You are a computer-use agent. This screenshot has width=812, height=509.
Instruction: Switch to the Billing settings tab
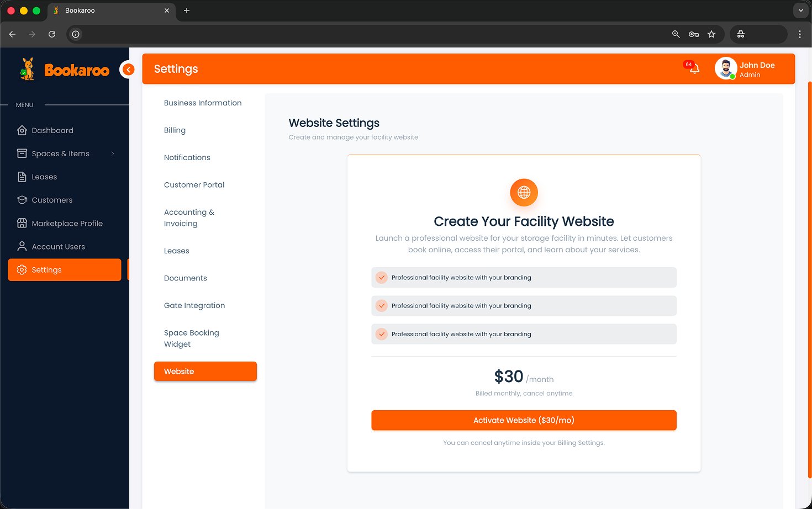(175, 130)
